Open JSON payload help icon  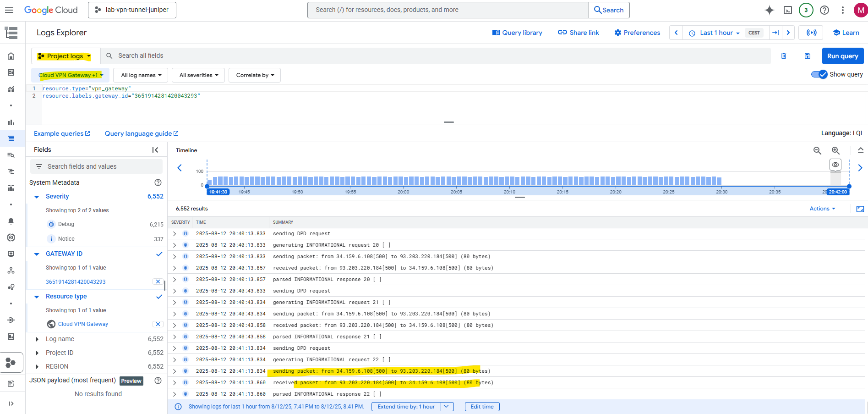pos(158,381)
